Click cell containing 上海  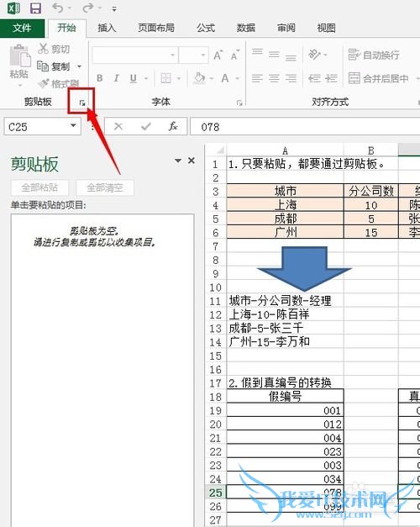pos(286,205)
